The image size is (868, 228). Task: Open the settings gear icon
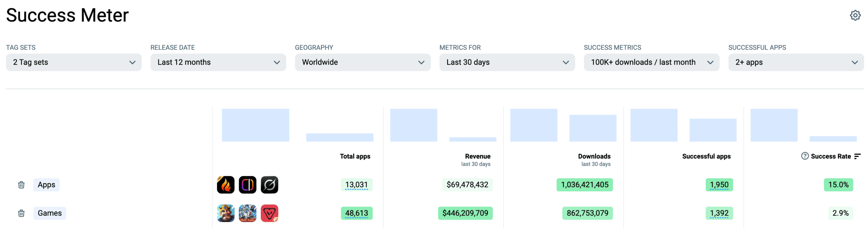point(855,15)
